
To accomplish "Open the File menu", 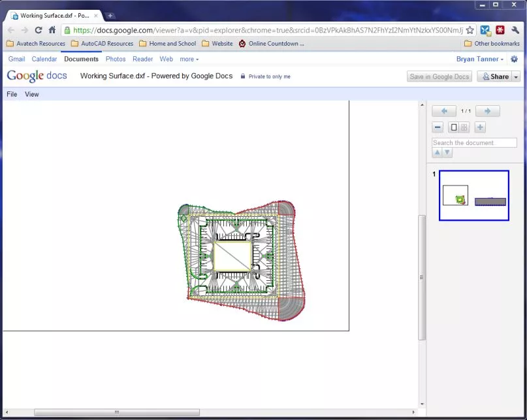I will (12, 95).
